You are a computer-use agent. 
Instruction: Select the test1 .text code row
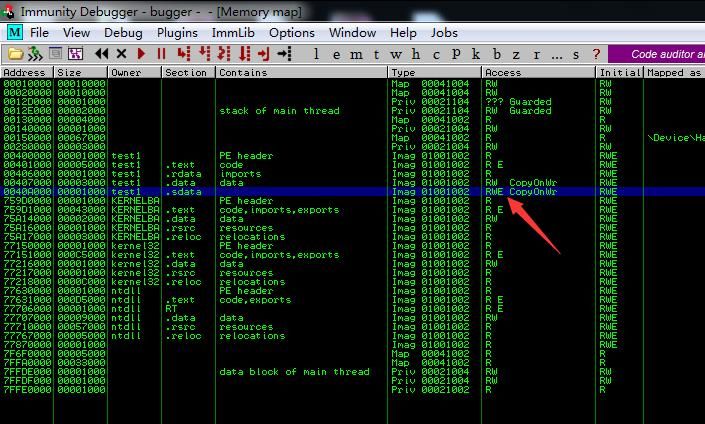pyautogui.click(x=352, y=165)
